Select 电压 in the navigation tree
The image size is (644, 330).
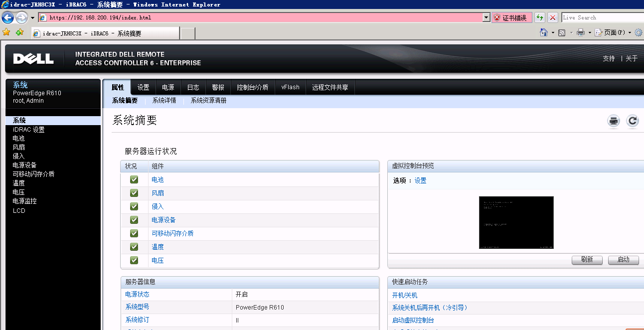click(x=19, y=192)
